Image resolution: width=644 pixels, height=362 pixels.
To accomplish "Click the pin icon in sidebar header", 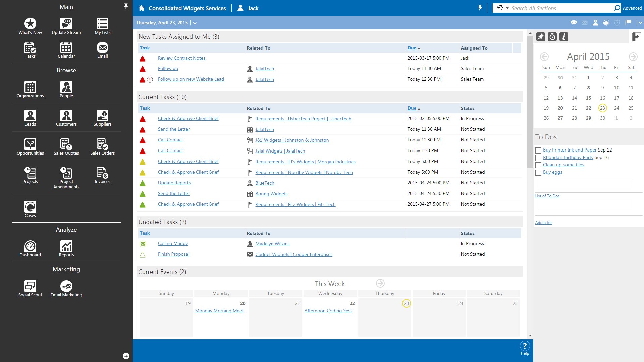I will (126, 7).
